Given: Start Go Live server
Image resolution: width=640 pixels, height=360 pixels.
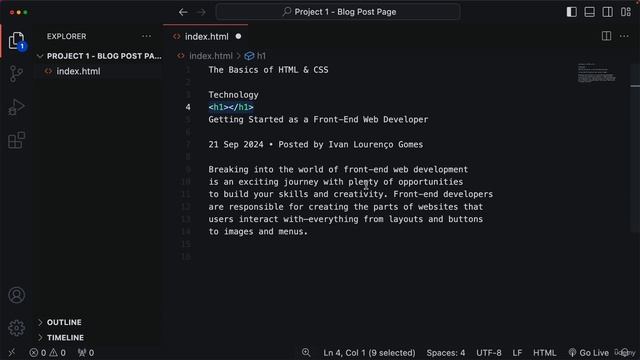Looking at the screenshot, I should tap(589, 353).
